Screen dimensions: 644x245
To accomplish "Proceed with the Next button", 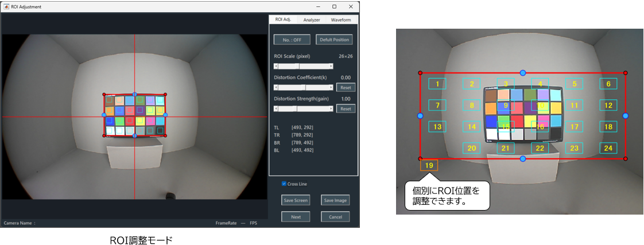I will coord(296,217).
